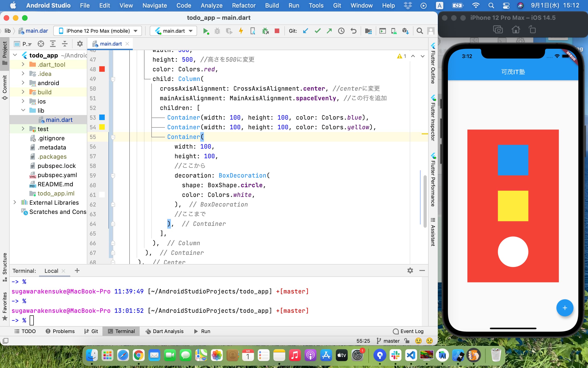
Task: Open pubspec.yaml in project tree
Action: [x=57, y=175]
